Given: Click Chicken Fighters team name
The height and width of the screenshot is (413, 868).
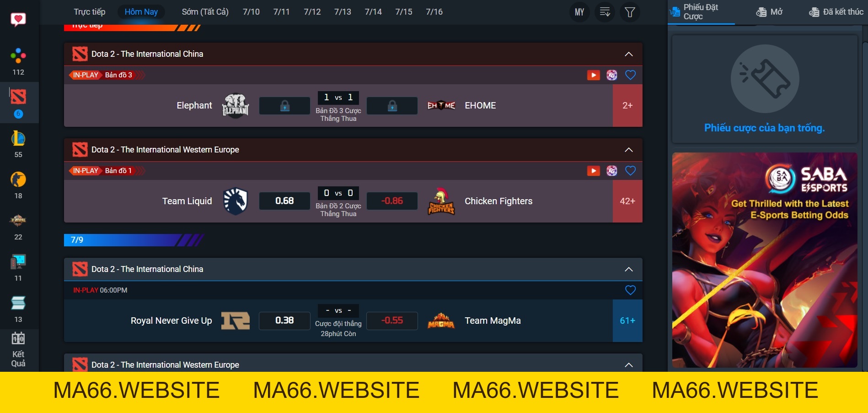Looking at the screenshot, I should [x=498, y=201].
